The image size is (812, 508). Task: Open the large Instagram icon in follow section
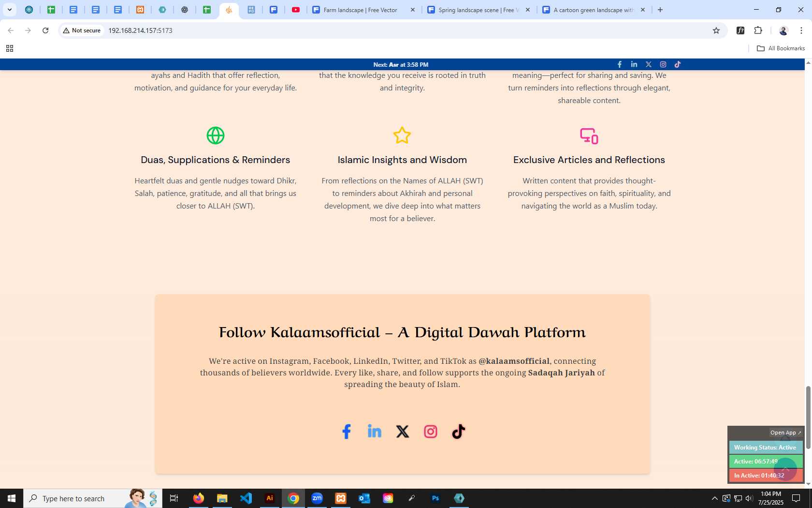click(431, 432)
